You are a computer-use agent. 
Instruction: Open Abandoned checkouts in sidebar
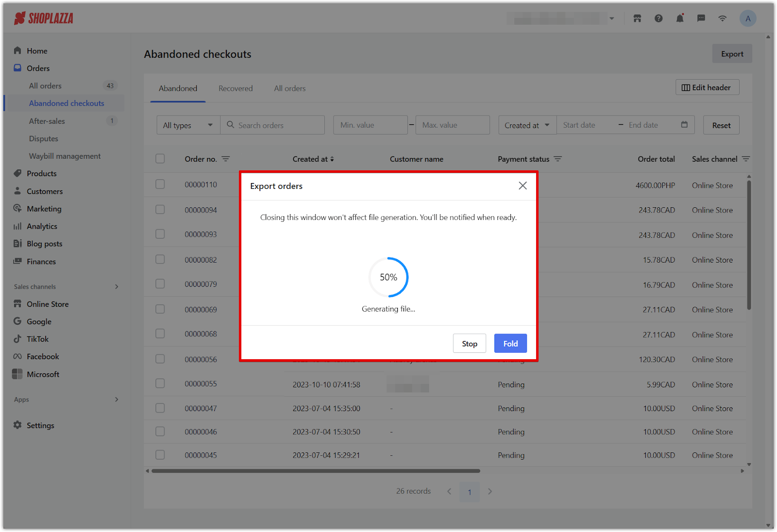67,103
